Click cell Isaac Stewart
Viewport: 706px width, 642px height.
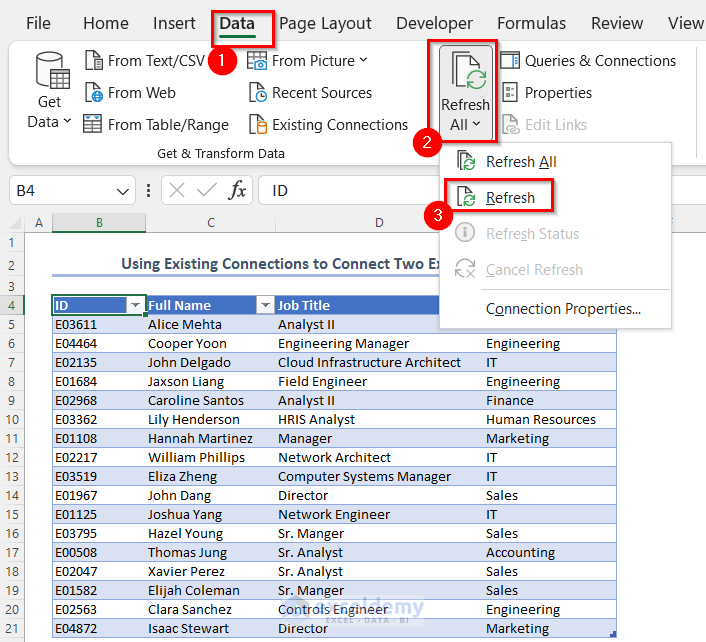[x=210, y=628]
